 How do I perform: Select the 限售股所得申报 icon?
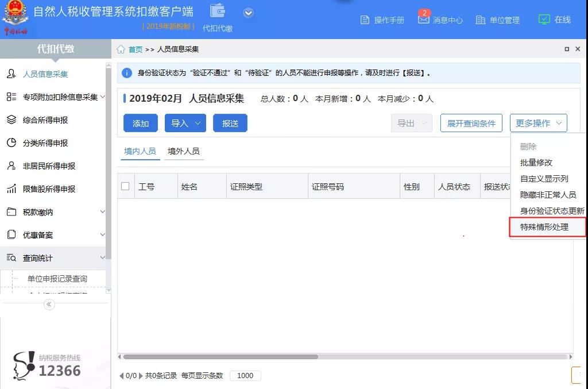(13, 189)
